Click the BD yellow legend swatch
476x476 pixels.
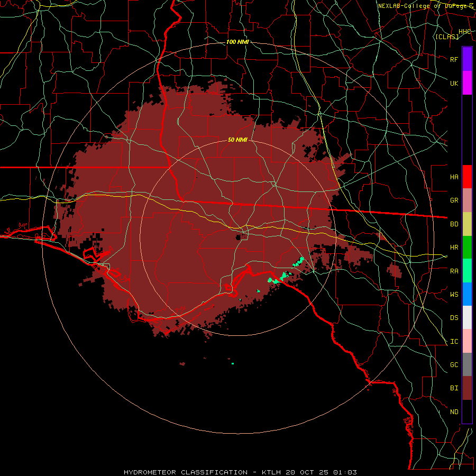coord(467,224)
